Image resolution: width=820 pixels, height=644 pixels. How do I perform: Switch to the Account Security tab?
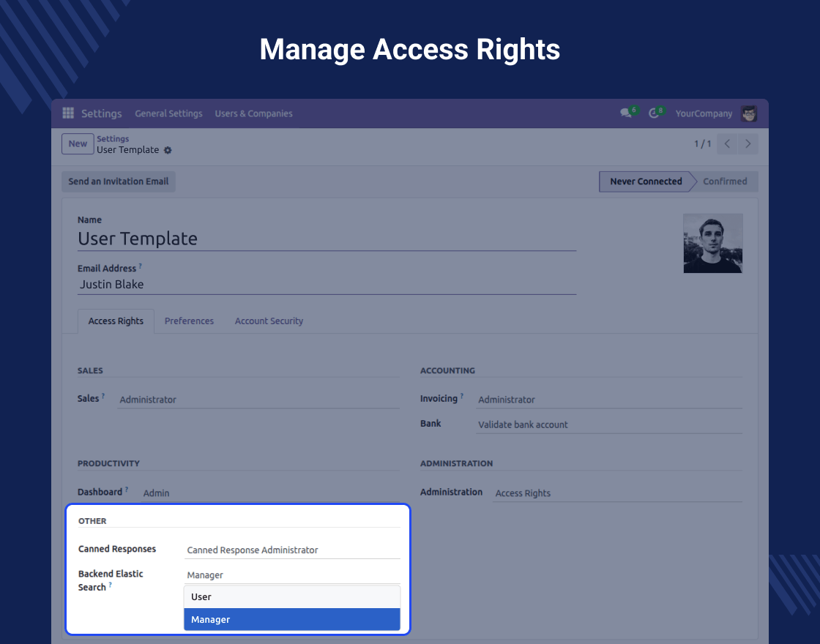(269, 321)
